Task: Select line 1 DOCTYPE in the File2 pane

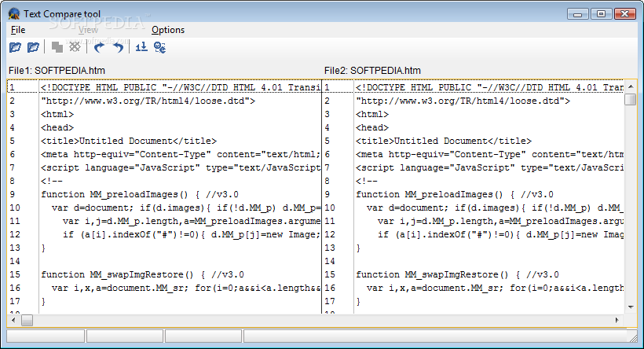Action: pyautogui.click(x=489, y=87)
